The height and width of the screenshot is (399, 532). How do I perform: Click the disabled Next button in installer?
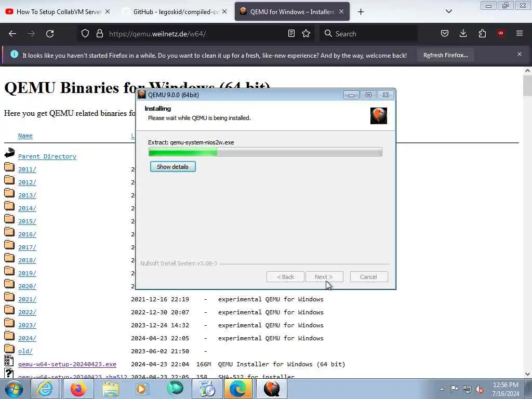coord(324,277)
